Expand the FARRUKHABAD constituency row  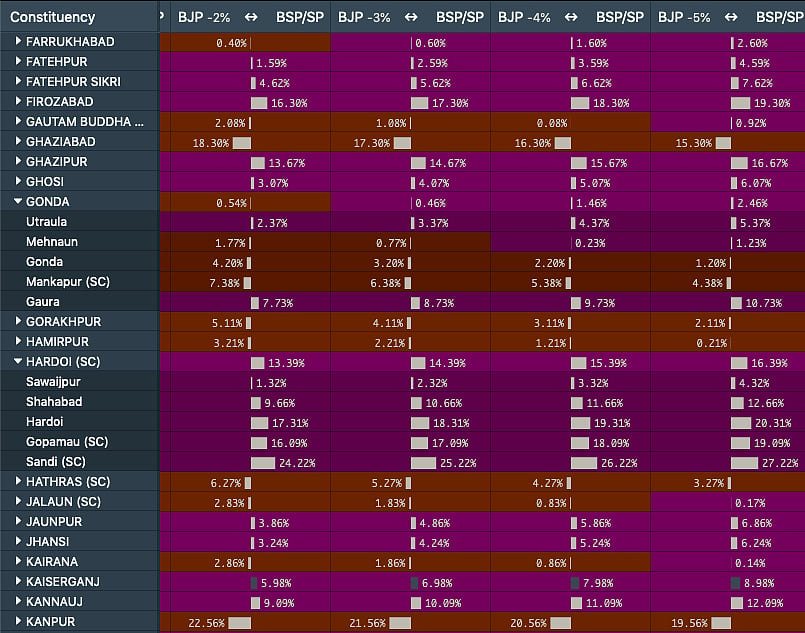[18, 41]
